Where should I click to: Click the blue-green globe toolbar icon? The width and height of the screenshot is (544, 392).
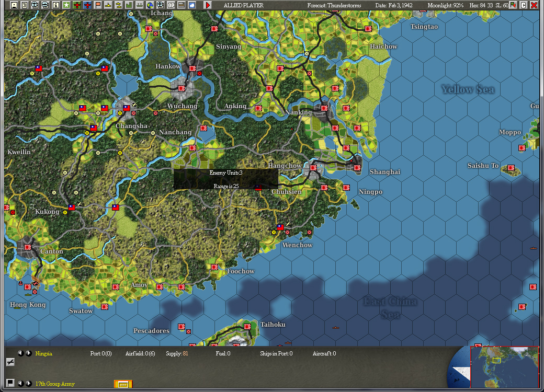(x=150, y=5)
